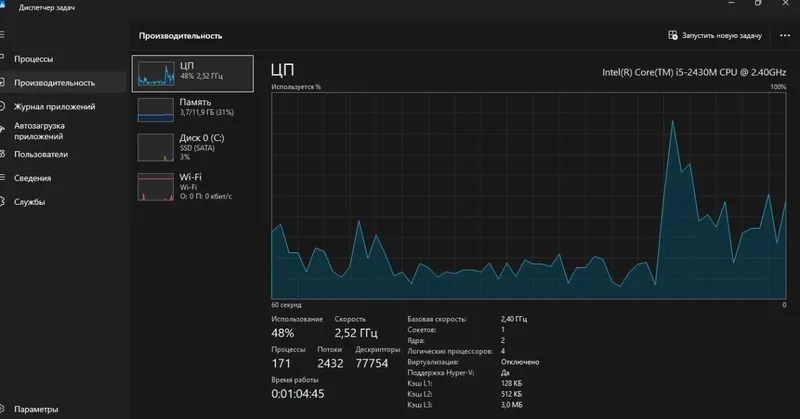Screen dimensions: 800x419
Task: Switch to the Сведения section
Action: [61, 178]
